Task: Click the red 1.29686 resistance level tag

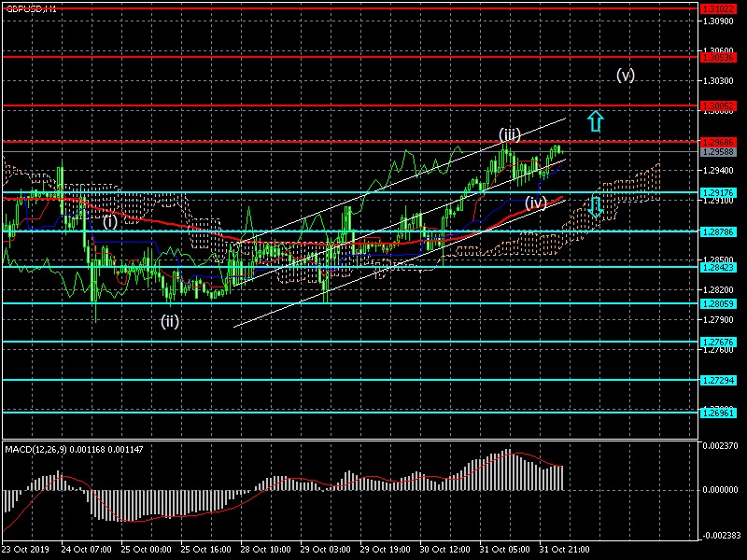Action: [x=718, y=142]
